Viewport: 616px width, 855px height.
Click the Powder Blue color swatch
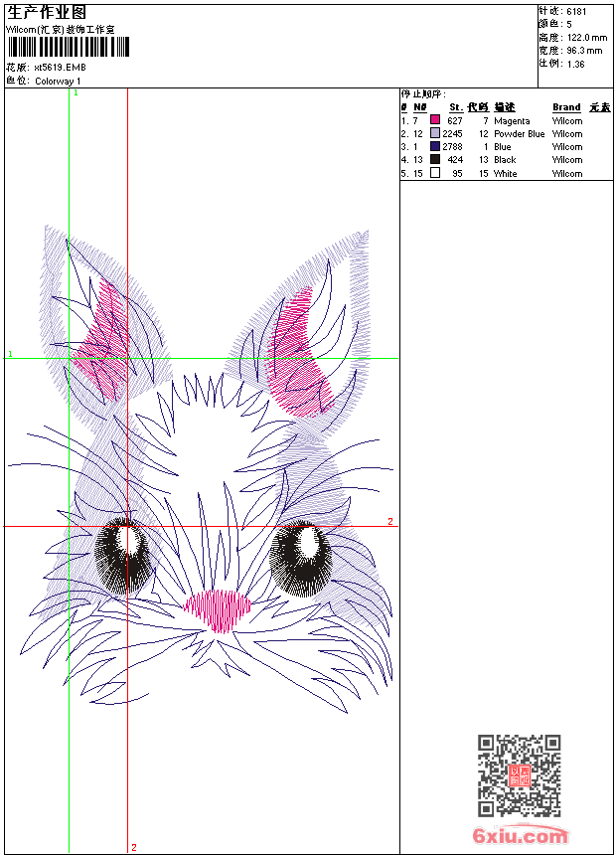point(435,133)
